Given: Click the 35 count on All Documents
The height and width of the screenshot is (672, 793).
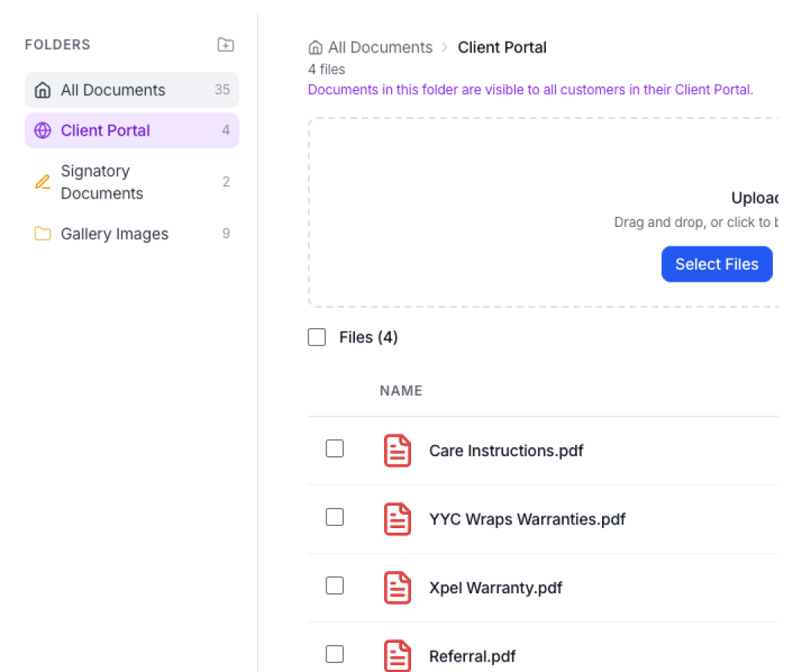Looking at the screenshot, I should [x=222, y=90].
